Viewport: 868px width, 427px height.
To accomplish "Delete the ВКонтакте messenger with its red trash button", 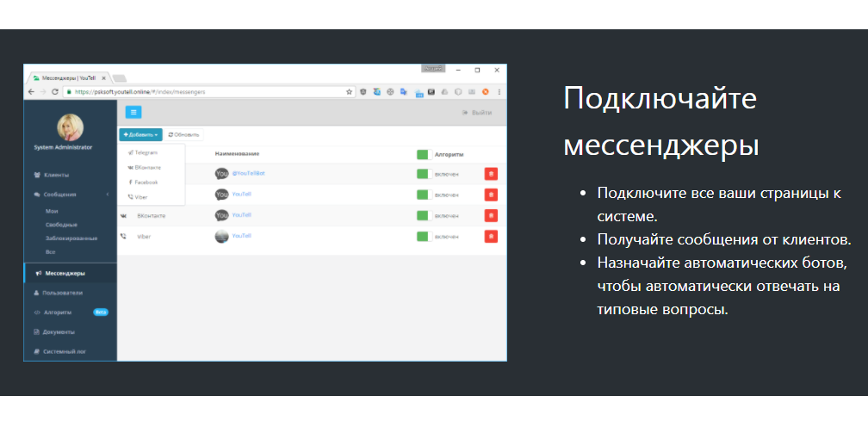I will point(491,216).
